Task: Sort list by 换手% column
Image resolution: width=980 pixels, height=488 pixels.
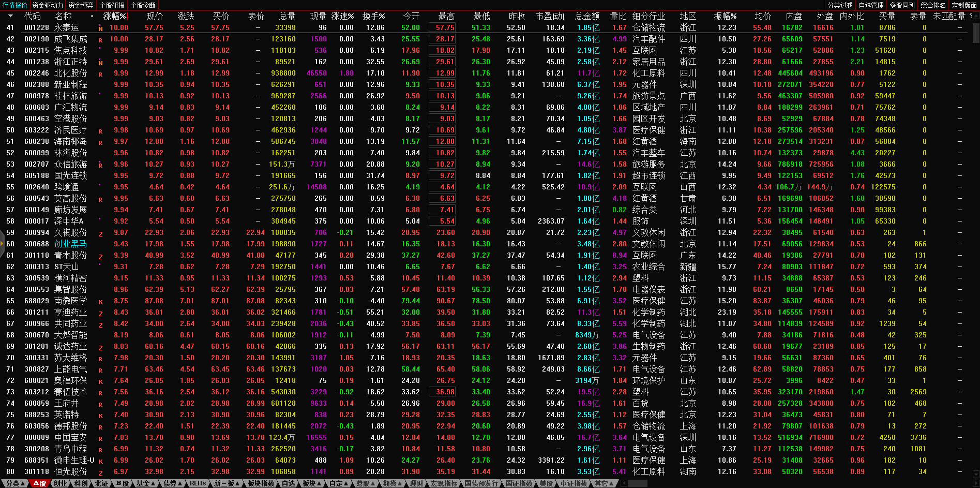Action: [373, 17]
